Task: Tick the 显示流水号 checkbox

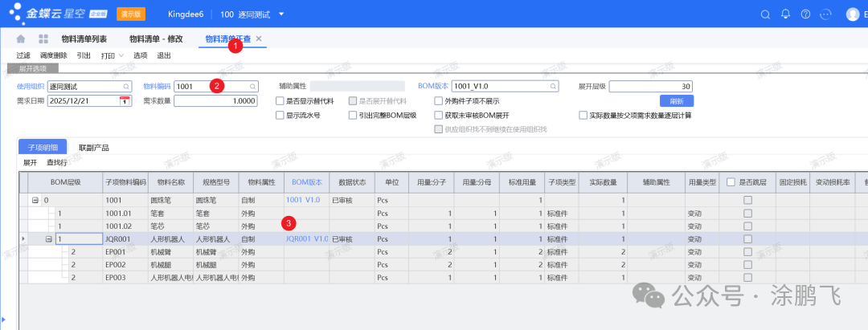Action: (x=279, y=116)
